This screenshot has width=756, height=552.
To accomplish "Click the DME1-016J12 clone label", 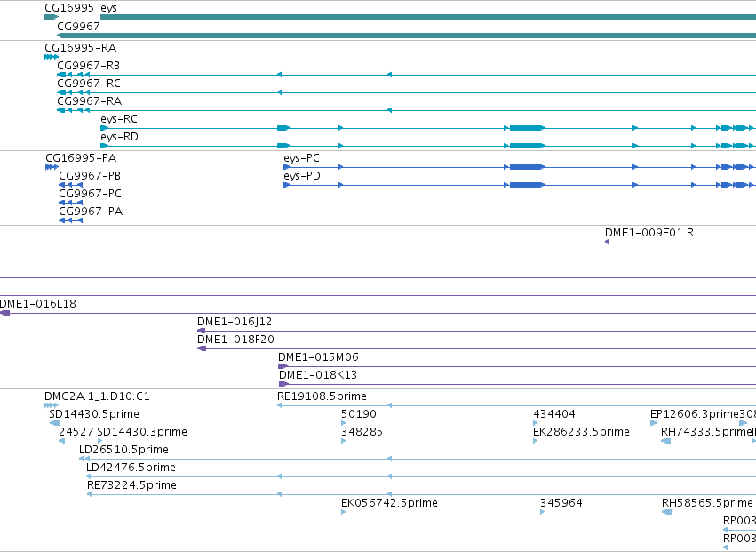I will 235,322.
